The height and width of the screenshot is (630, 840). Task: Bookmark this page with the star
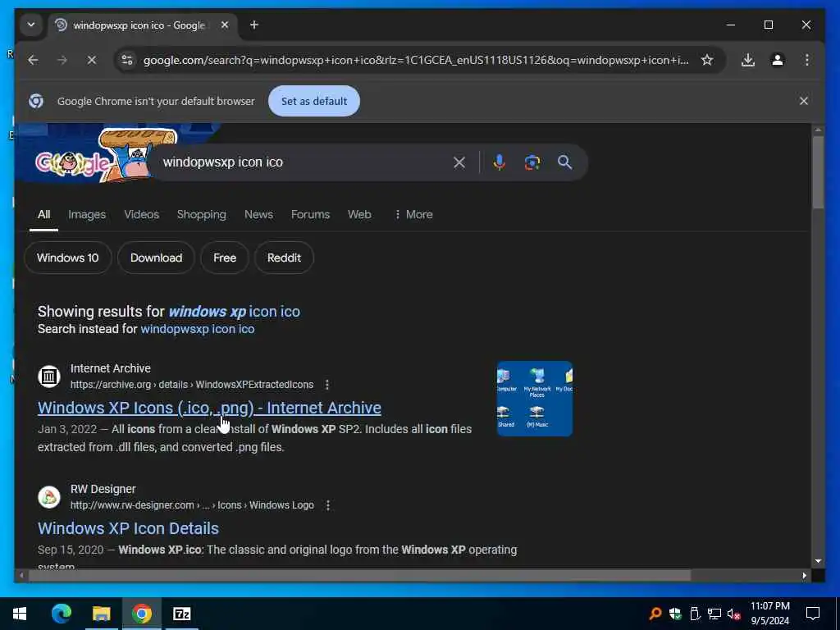[707, 60]
